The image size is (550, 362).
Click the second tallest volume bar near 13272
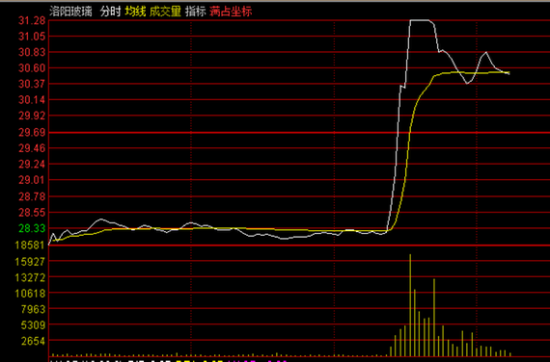pos(434,317)
